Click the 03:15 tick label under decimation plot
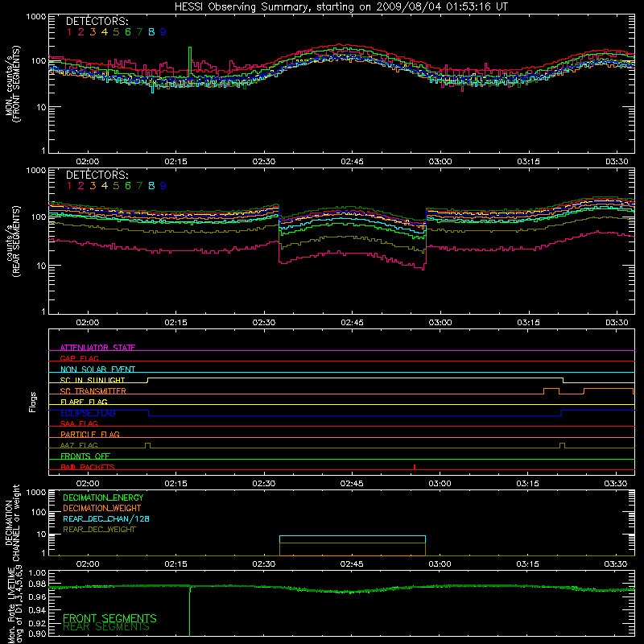Viewport: 644px width, 644px height. 528,564
